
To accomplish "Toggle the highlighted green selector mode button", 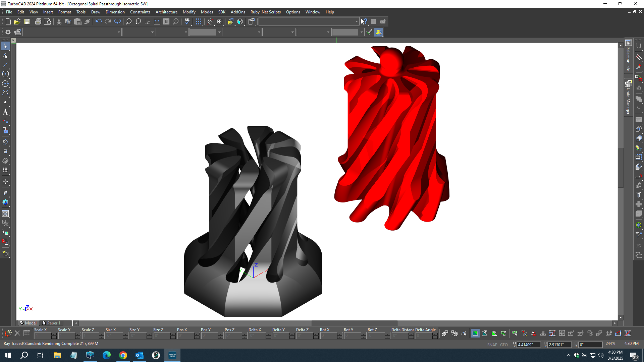I will [x=475, y=333].
